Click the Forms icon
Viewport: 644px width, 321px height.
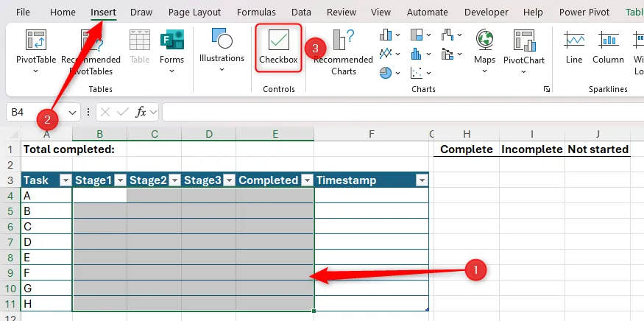[x=171, y=47]
